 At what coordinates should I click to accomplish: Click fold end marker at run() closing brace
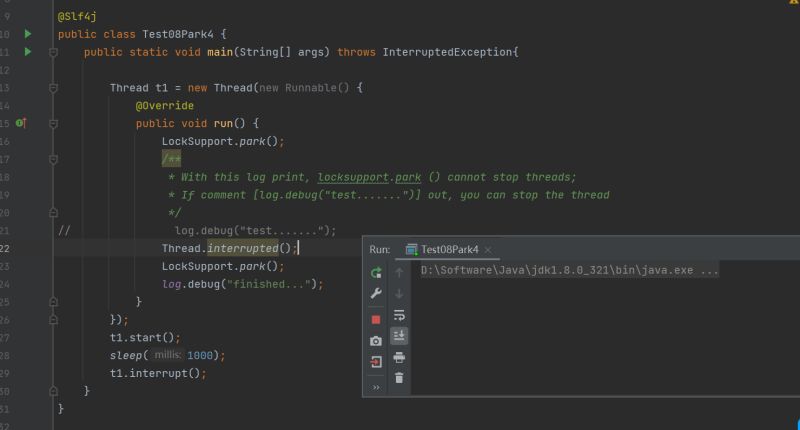[53, 301]
